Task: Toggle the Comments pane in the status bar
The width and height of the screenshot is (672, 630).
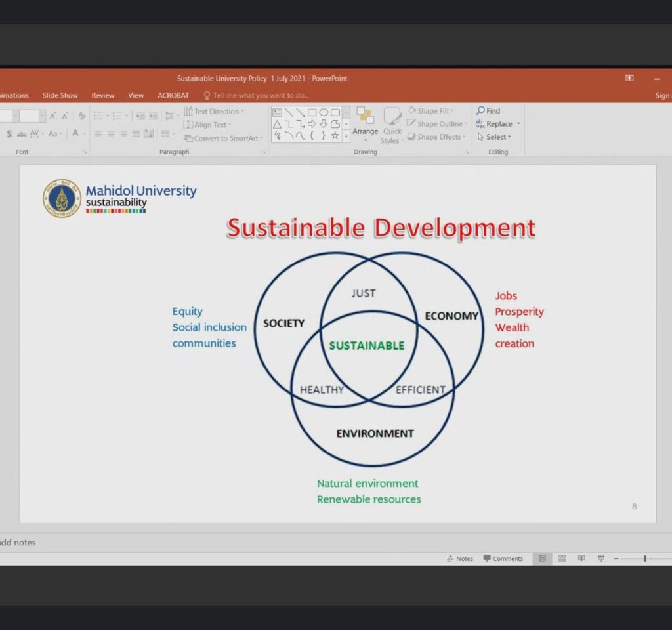Action: [x=503, y=558]
